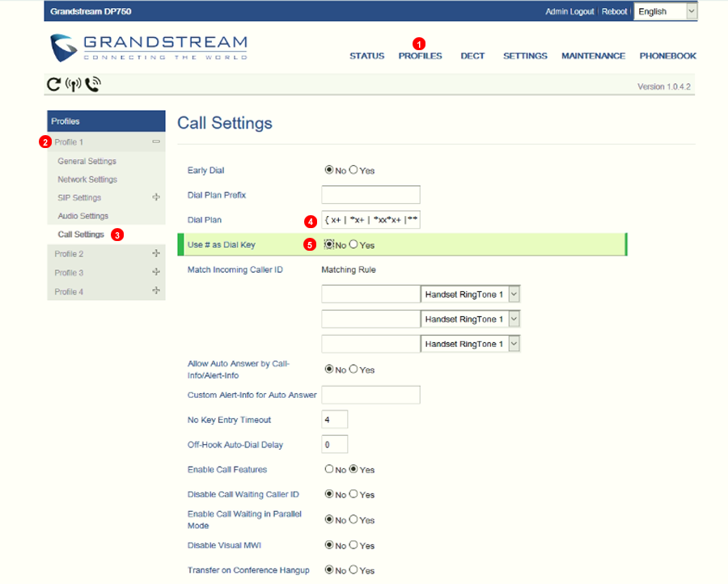Screen dimensions: 728x584
Task: Expand SIP Settings plus icon
Action: (156, 197)
